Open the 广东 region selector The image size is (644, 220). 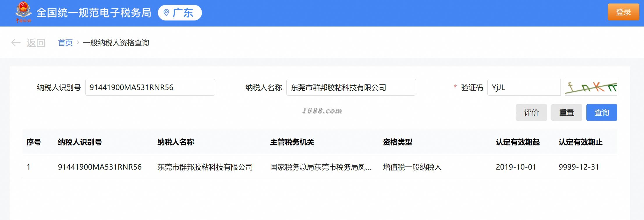pyautogui.click(x=180, y=13)
